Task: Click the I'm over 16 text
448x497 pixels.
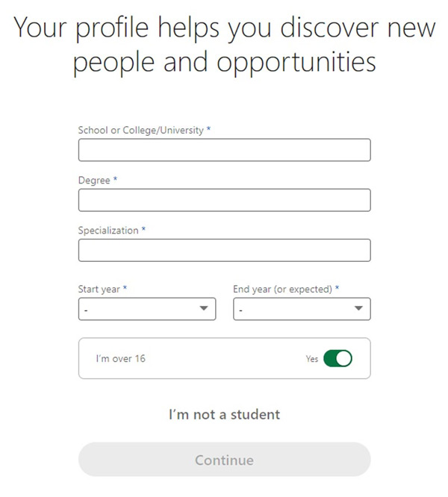Action: point(120,359)
